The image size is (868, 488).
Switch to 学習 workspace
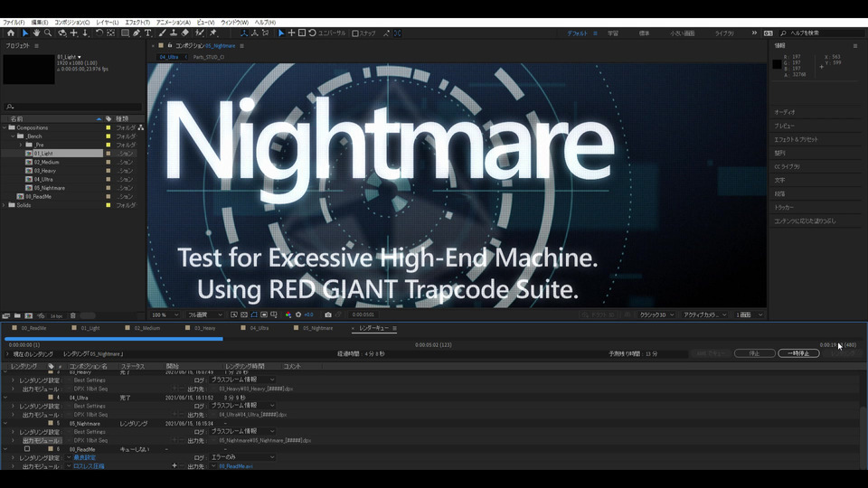[613, 33]
